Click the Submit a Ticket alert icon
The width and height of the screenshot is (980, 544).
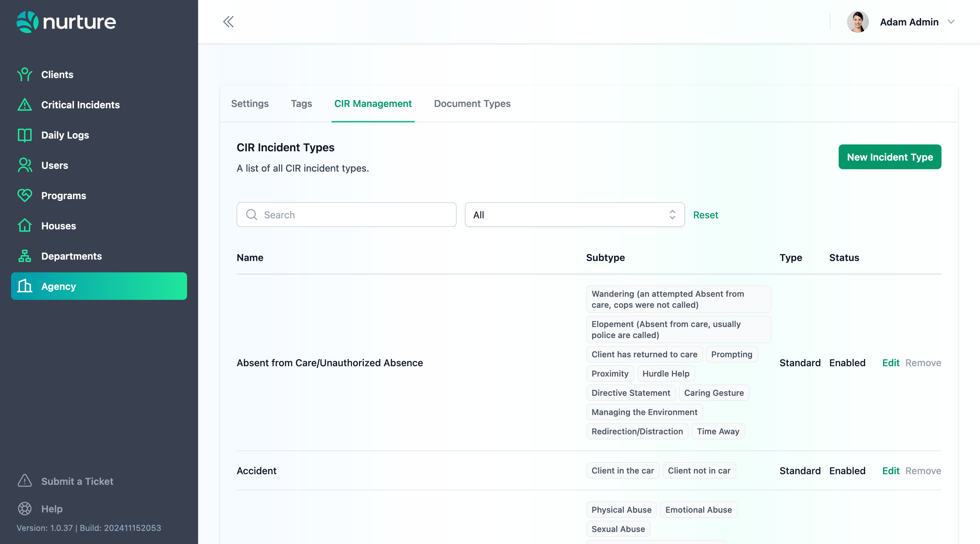pos(25,481)
